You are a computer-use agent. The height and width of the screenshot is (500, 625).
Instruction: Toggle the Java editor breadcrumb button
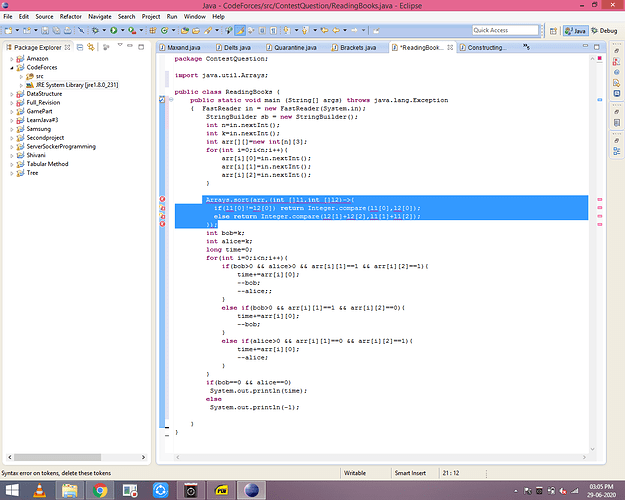coord(228,30)
